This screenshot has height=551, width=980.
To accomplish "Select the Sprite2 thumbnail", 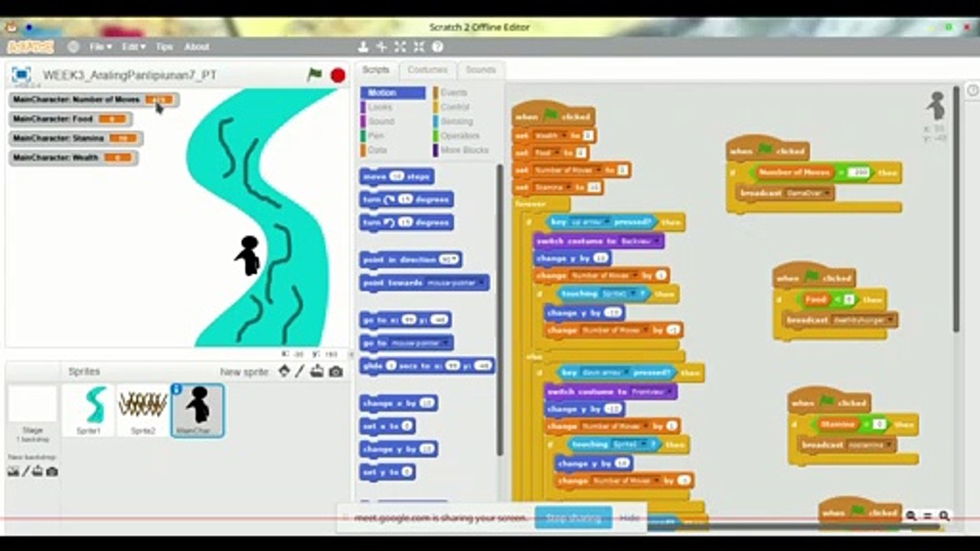I will 143,410.
